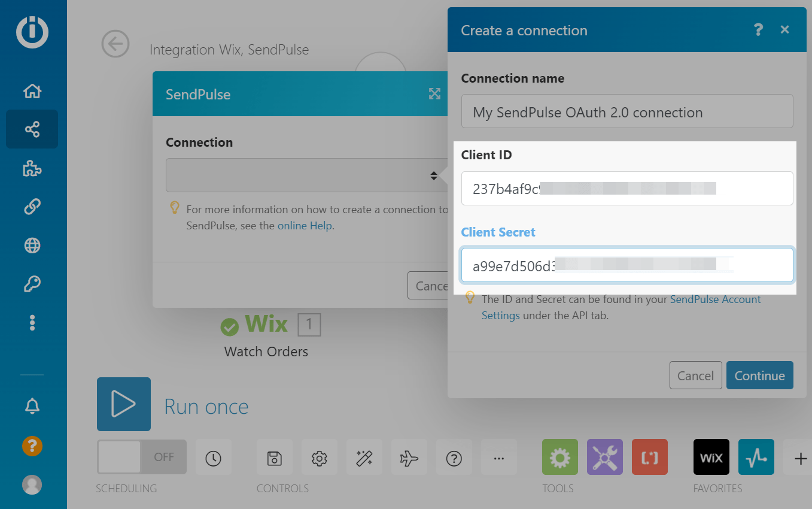
Task: Click the auto-align magic wand icon
Action: tap(364, 458)
